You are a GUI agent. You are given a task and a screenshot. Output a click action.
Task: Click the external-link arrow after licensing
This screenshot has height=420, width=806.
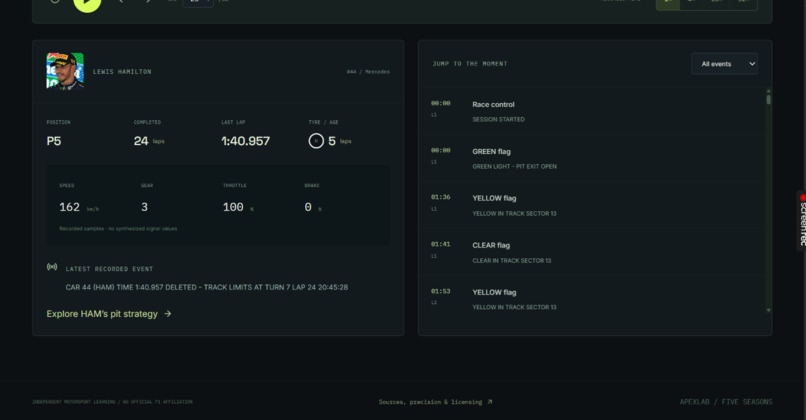[x=489, y=401]
